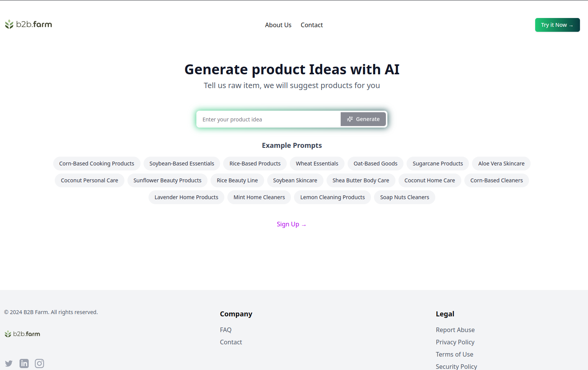588x370 pixels.
Task: Select the 'Corn-Based Cooking Products' example prompt
Action: point(96,164)
